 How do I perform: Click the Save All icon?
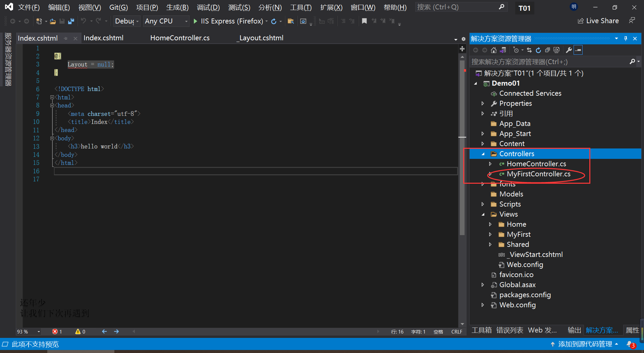click(71, 21)
